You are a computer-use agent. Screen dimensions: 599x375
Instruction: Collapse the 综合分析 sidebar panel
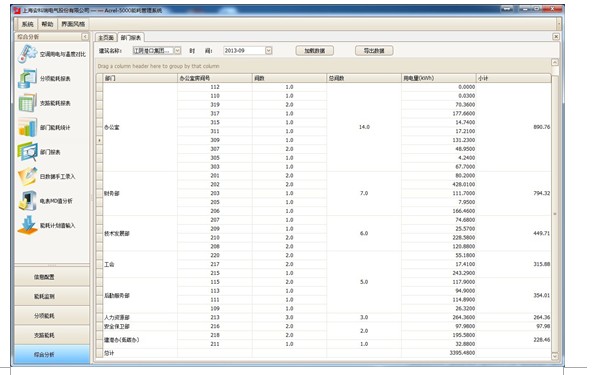tap(85, 37)
